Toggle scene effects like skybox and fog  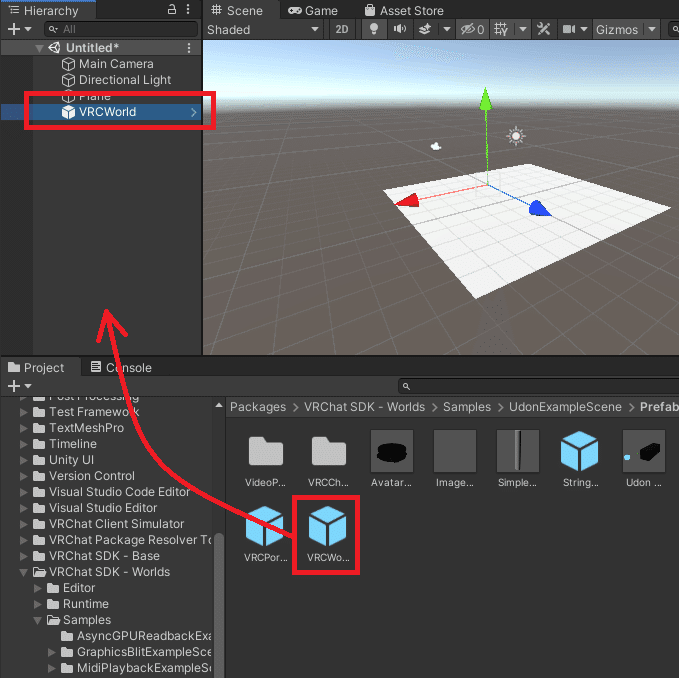[425, 29]
